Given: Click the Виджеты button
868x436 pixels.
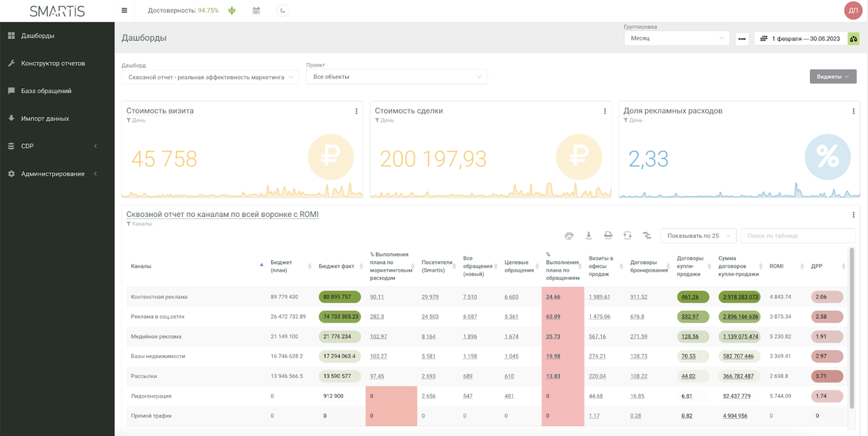Looking at the screenshot, I should [833, 77].
